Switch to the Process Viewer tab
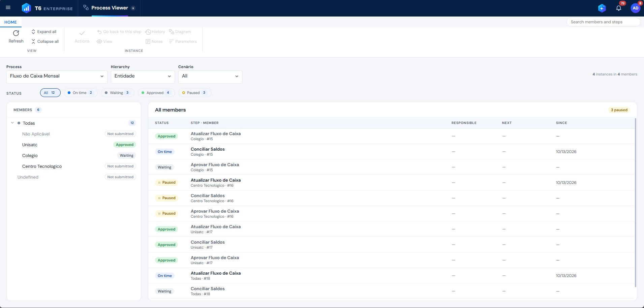 tap(110, 8)
